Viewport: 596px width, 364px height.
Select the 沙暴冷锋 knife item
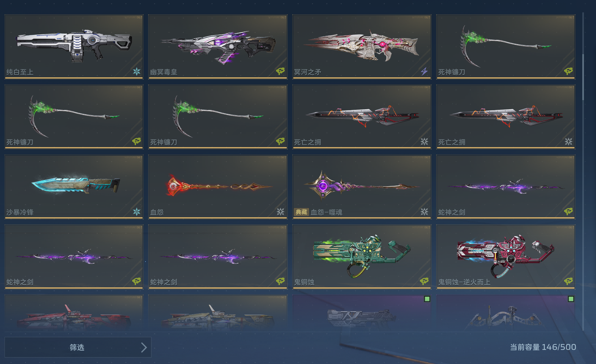(x=74, y=187)
